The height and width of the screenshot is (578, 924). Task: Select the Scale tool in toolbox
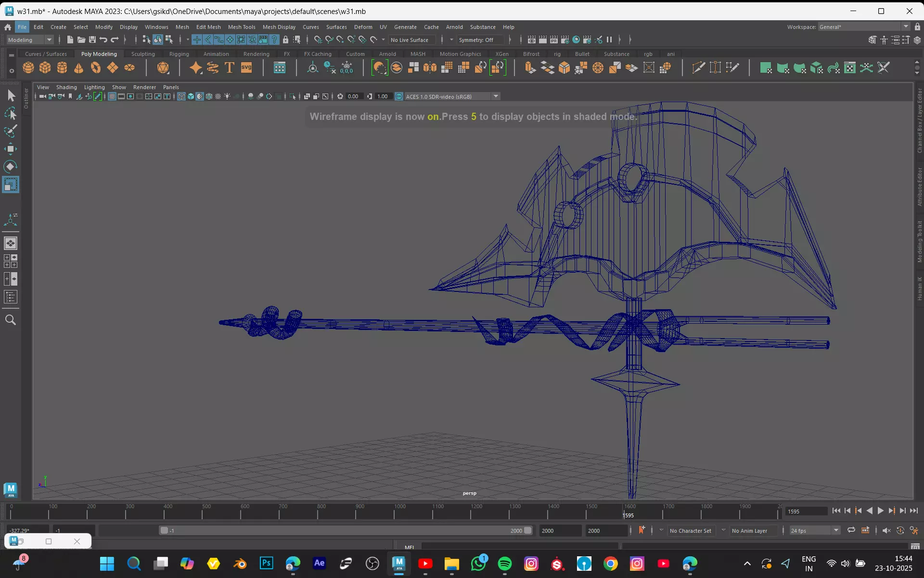(11, 184)
